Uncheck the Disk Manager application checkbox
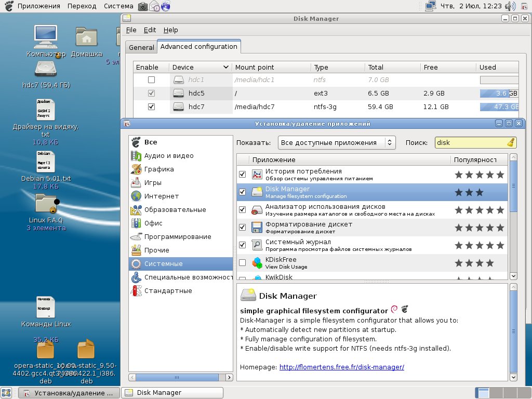The image size is (532, 399). click(242, 192)
